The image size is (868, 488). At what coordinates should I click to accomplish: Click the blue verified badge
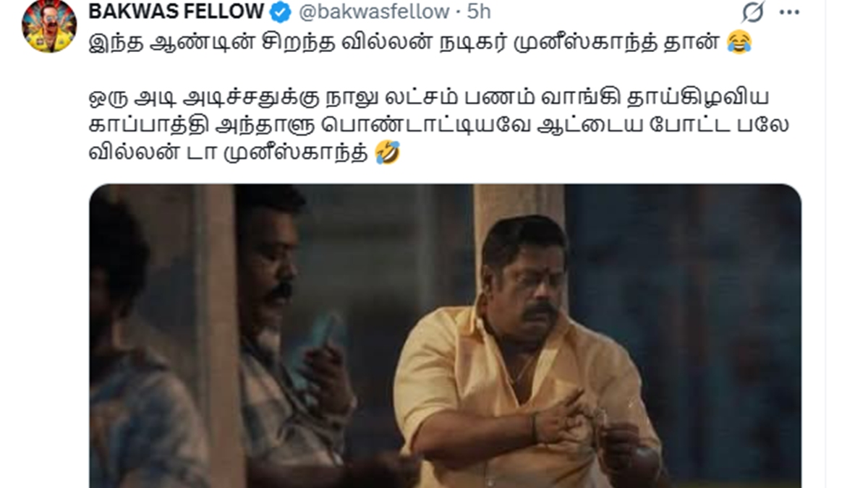click(281, 12)
